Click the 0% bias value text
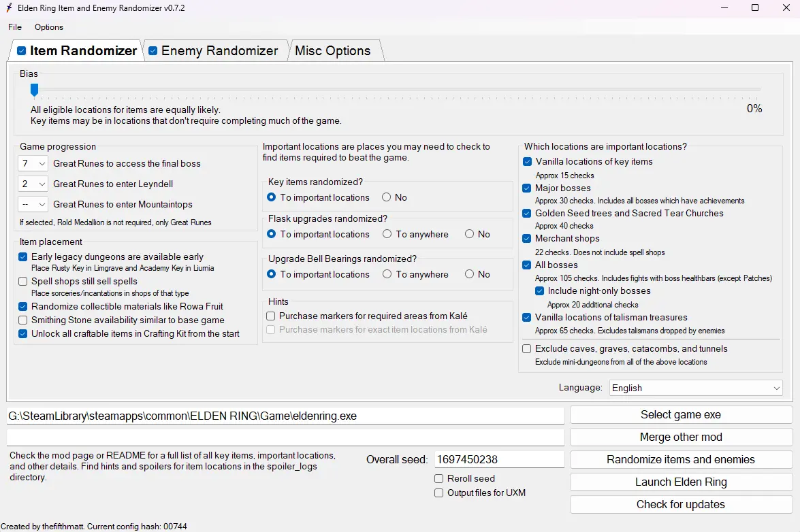This screenshot has height=532, width=800. pos(754,109)
